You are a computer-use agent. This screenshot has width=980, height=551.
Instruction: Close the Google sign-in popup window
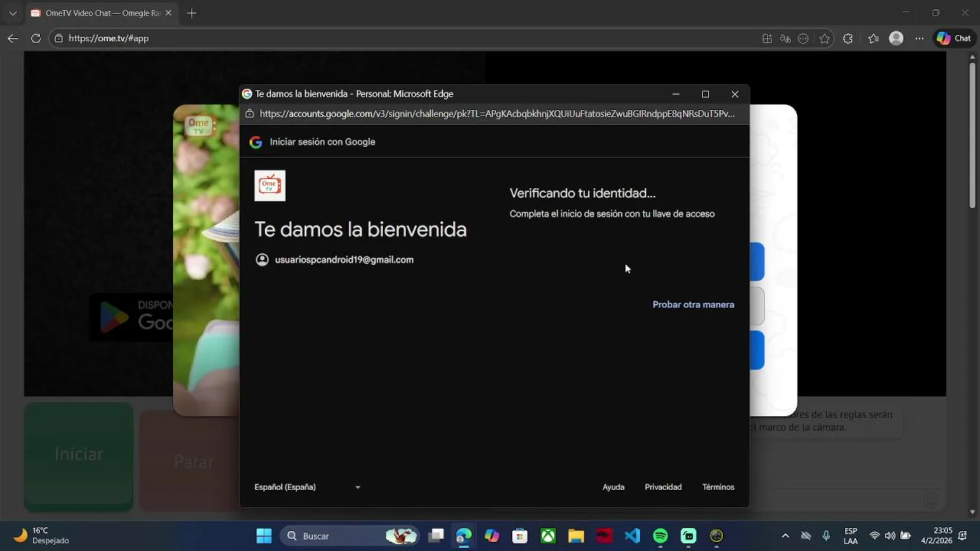pyautogui.click(x=735, y=94)
